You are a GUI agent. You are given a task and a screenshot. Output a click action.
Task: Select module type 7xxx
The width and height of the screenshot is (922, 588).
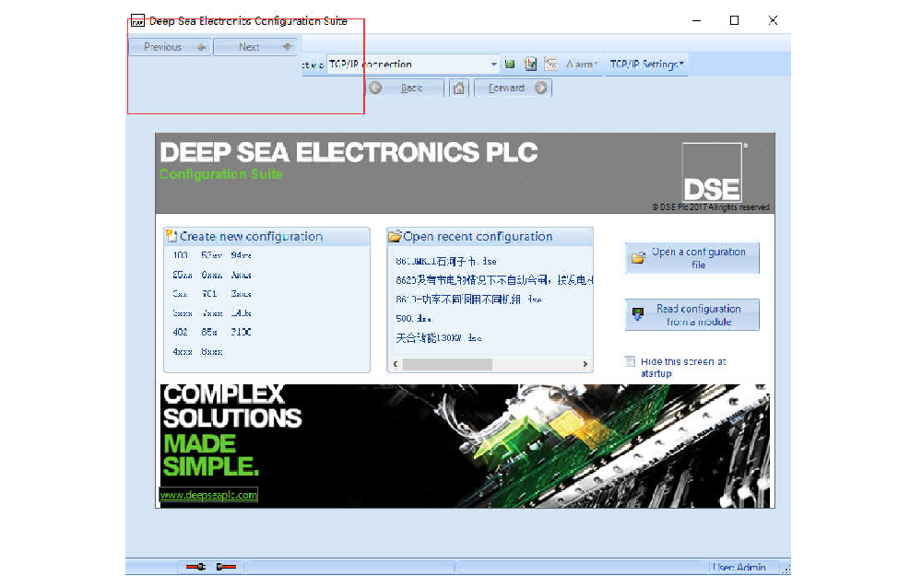coord(211,312)
